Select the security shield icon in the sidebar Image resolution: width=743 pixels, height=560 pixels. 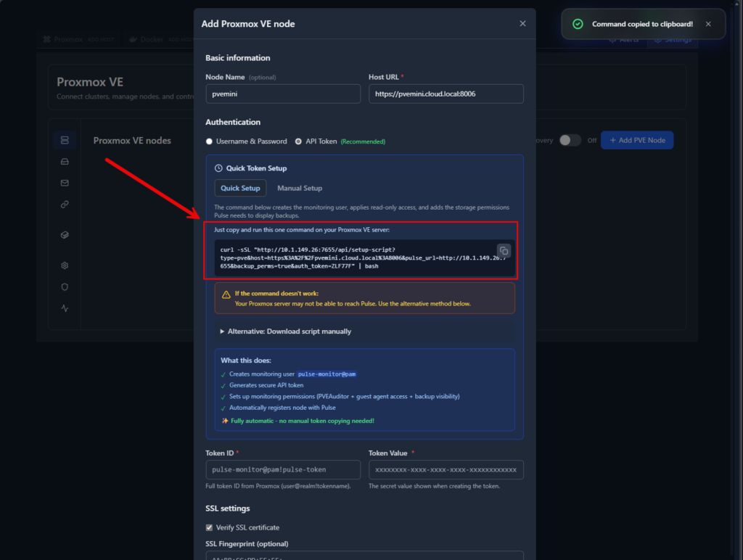pyautogui.click(x=64, y=287)
